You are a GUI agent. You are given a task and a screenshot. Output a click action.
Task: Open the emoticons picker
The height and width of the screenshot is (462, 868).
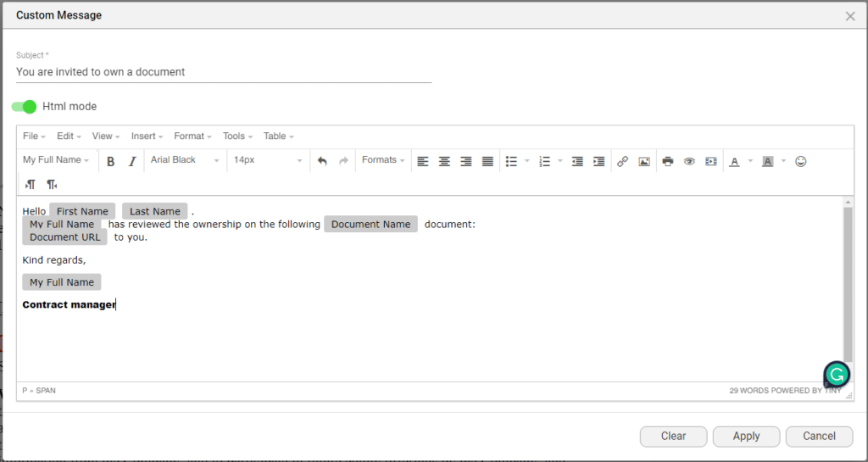pyautogui.click(x=800, y=161)
